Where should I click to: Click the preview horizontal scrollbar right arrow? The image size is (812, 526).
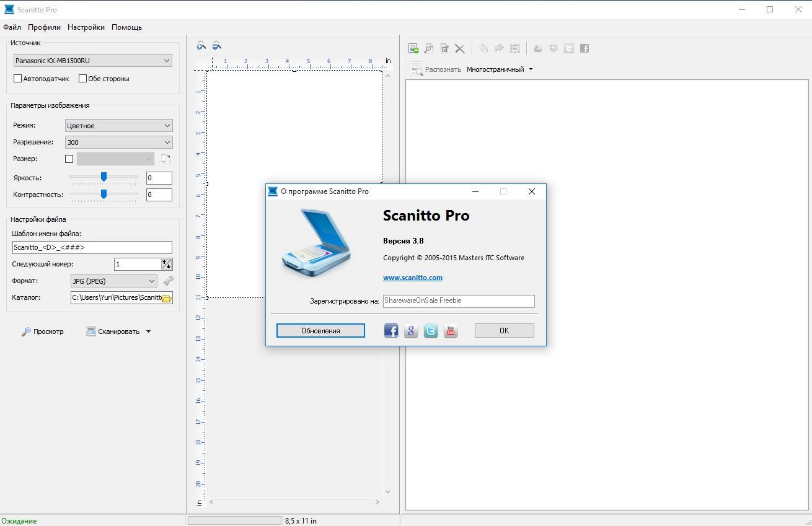tap(378, 502)
